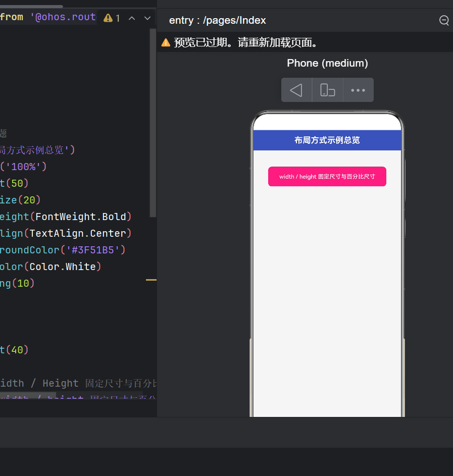Click the 预览已过期 reload message text
Viewport: 453px width, 476px height.
[246, 42]
